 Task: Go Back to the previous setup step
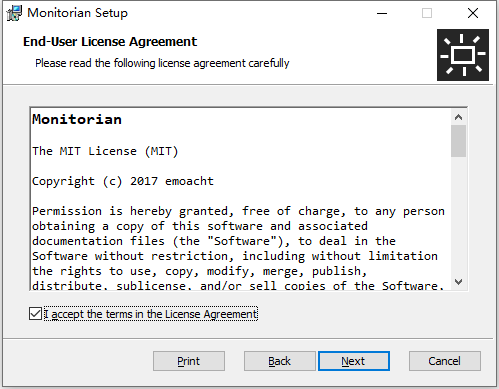(280, 361)
